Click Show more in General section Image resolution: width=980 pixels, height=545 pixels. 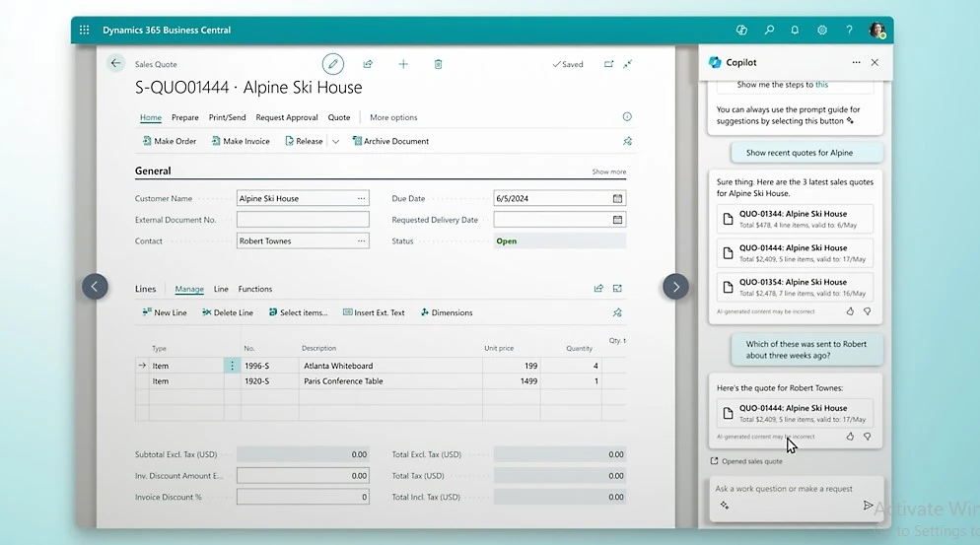pos(608,171)
